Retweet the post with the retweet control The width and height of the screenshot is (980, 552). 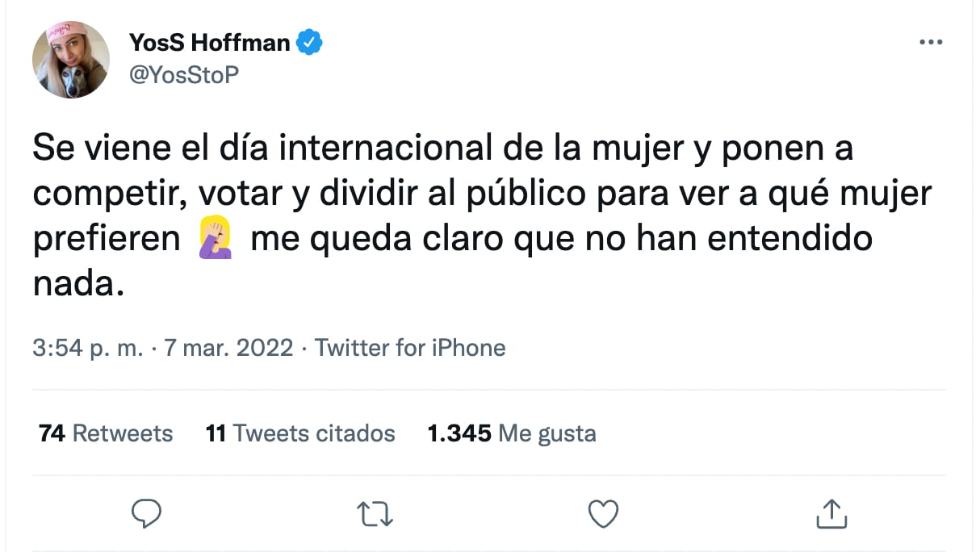(x=374, y=512)
